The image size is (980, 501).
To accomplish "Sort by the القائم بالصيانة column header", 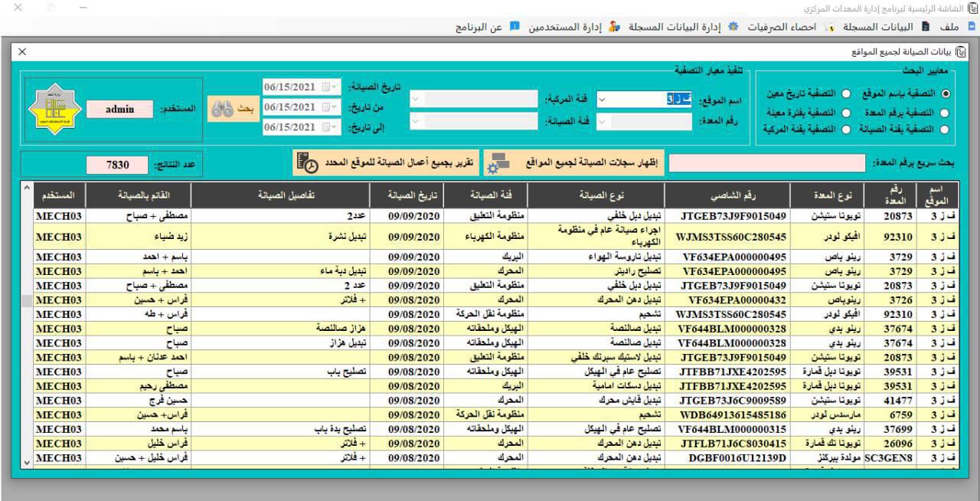I will tap(138, 195).
